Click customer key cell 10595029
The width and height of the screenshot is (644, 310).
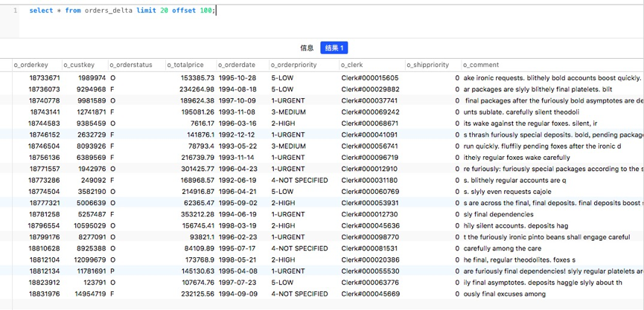90,226
